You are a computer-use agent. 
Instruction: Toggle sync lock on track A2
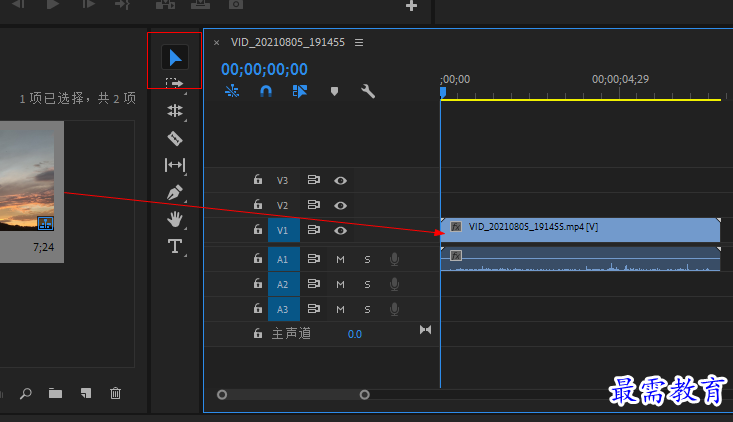tap(314, 284)
